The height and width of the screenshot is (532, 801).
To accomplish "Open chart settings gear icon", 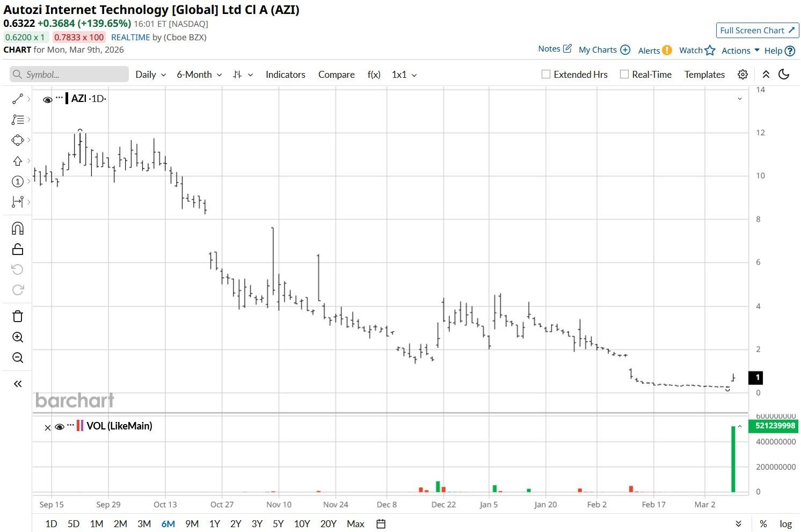I will [x=742, y=75].
